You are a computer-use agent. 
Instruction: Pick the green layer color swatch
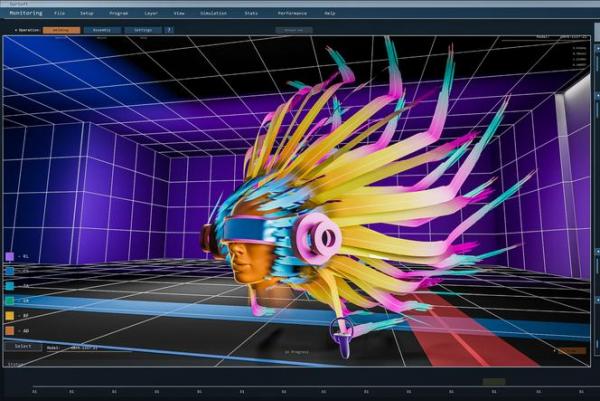10,300
